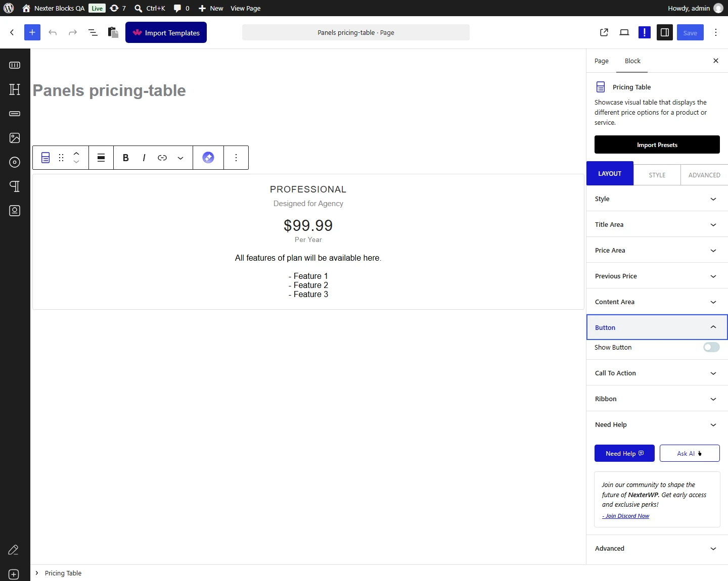Open block options three-dot menu
The width and height of the screenshot is (728, 581).
(x=236, y=158)
